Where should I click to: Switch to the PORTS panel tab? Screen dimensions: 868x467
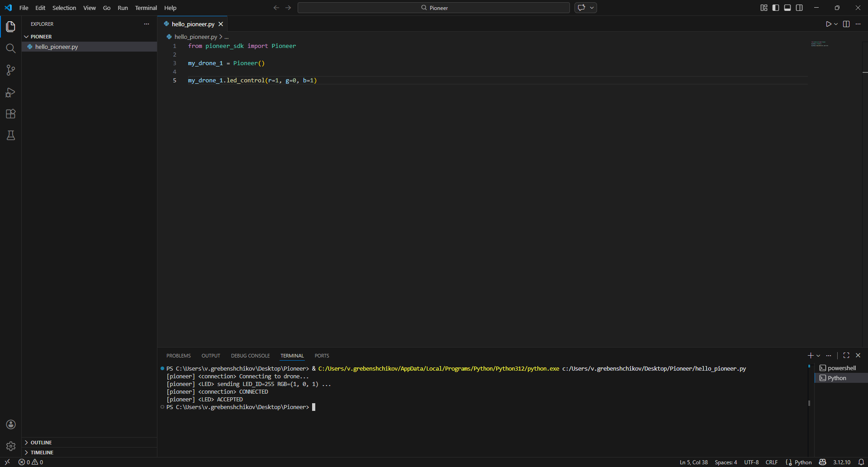pos(322,356)
